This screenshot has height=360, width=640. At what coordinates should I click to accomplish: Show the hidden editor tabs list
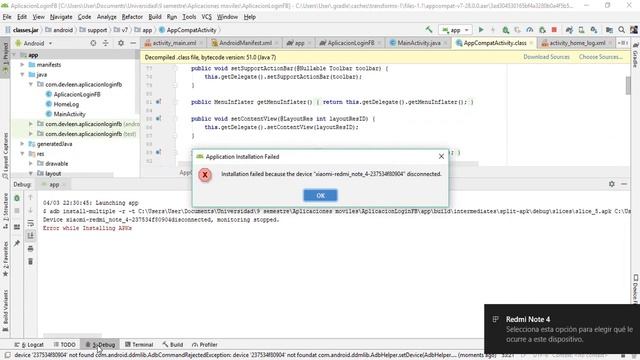tap(622, 43)
